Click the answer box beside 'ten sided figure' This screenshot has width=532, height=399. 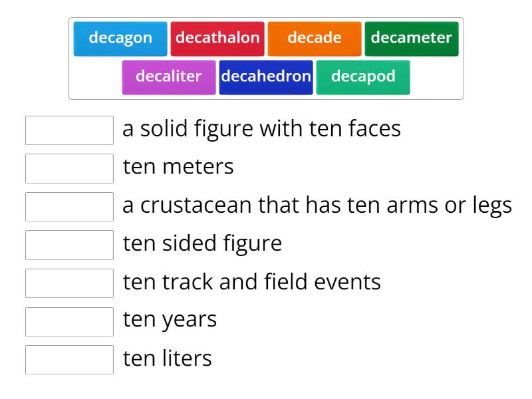pos(69,245)
